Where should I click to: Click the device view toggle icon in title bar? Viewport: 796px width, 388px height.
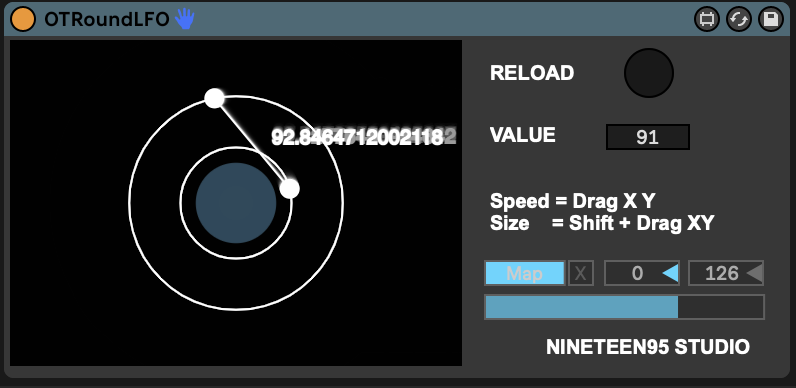tap(707, 20)
